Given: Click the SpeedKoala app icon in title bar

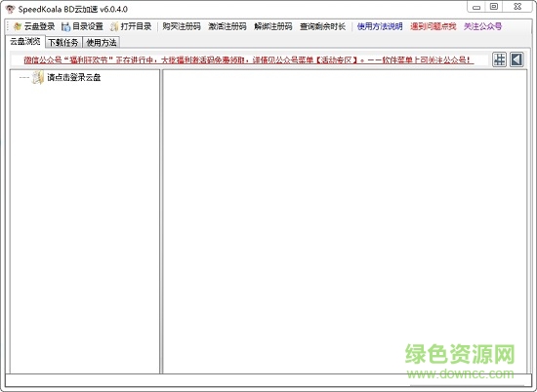Looking at the screenshot, I should click(x=11, y=9).
